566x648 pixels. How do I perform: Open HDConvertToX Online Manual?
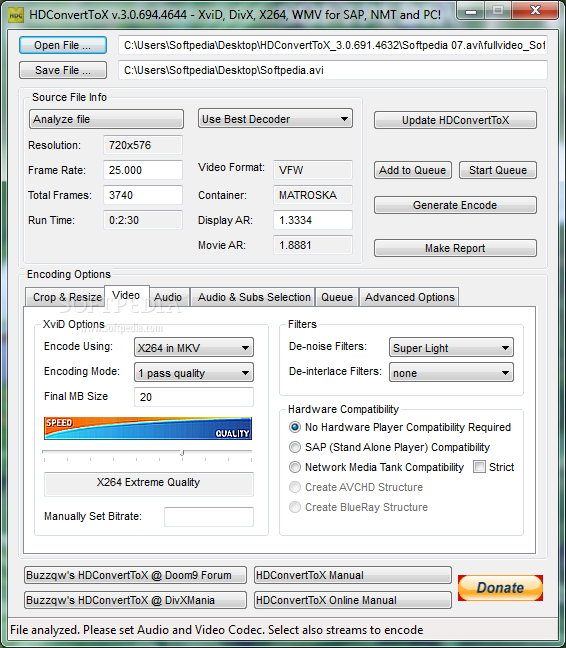352,600
